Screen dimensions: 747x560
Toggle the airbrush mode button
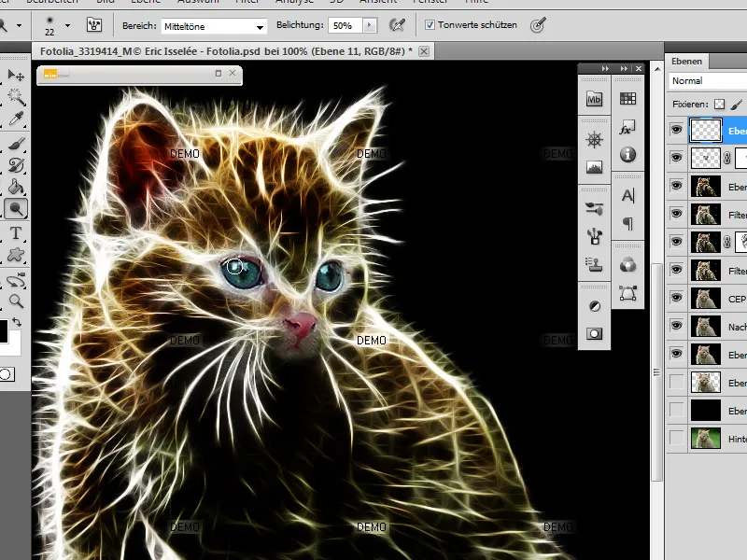click(397, 25)
